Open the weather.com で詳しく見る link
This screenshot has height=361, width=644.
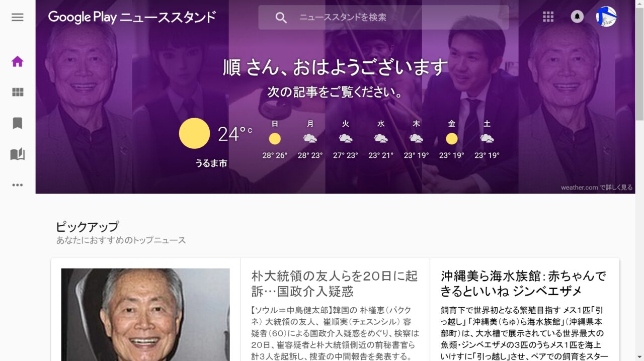click(x=597, y=188)
